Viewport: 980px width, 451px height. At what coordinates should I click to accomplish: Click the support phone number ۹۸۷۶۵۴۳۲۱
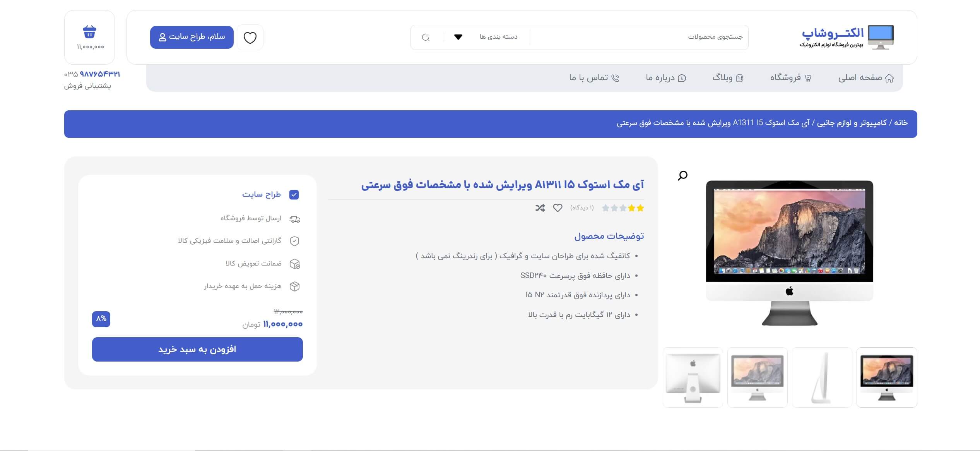click(100, 74)
